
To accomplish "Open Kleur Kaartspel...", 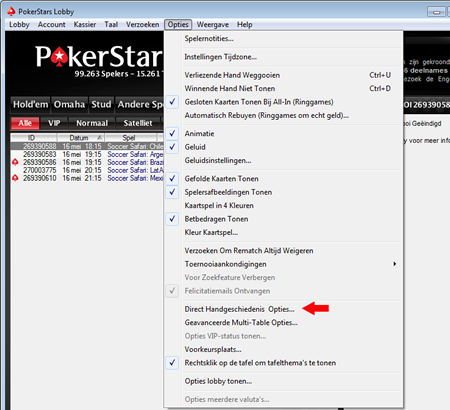I will 283,232.
